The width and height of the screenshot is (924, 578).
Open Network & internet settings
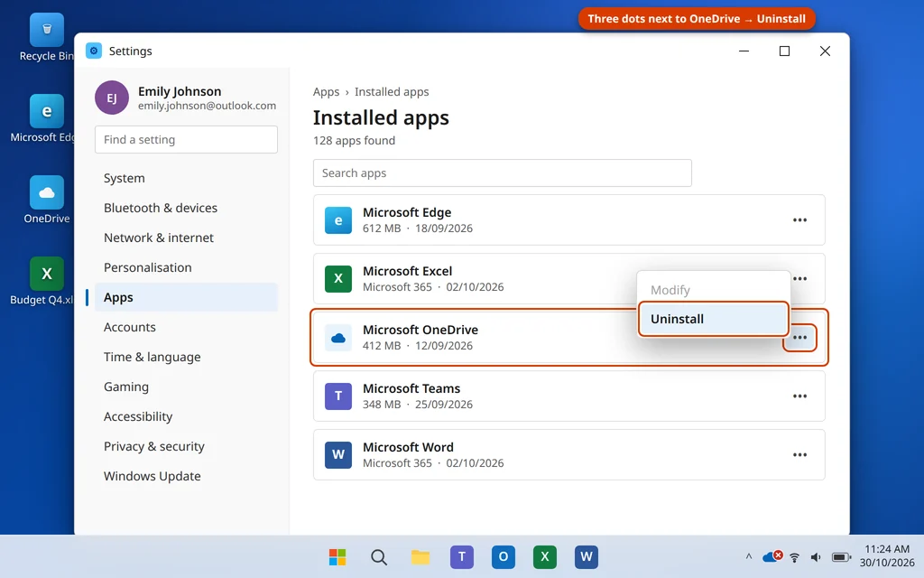[186, 238]
